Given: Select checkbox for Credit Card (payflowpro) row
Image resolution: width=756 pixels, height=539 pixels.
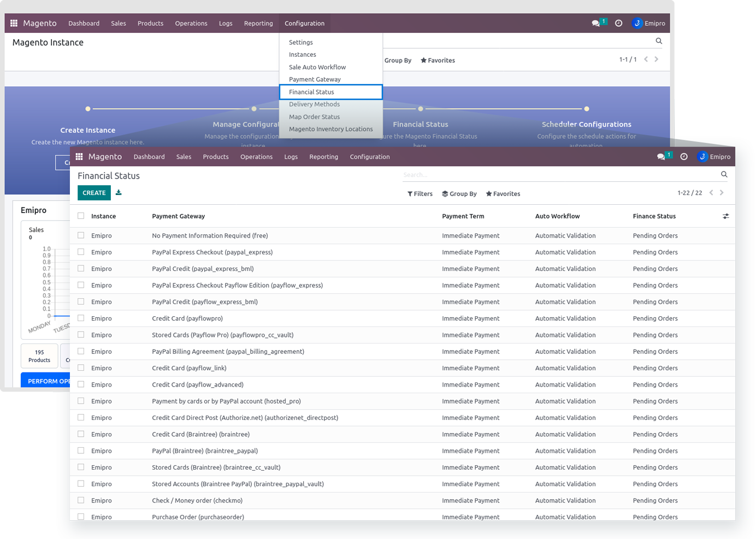Looking at the screenshot, I should point(81,318).
